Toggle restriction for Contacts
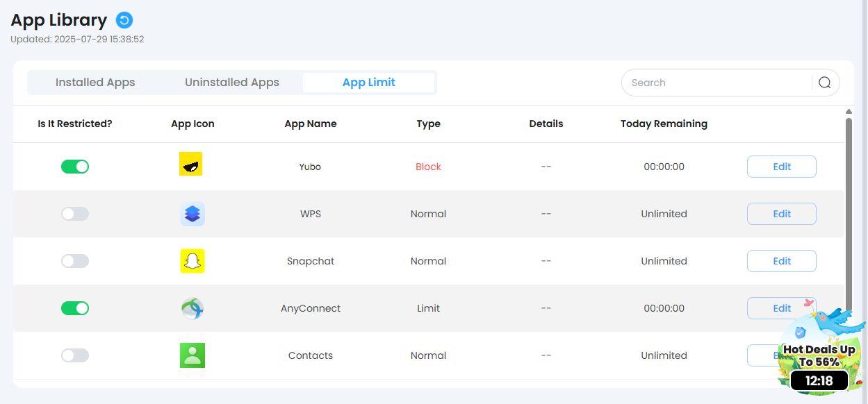This screenshot has width=868, height=404. click(75, 355)
